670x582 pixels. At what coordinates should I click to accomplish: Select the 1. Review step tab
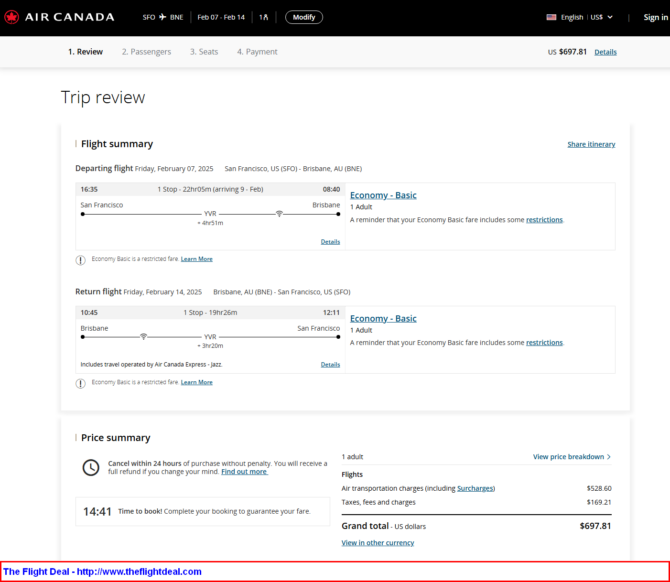point(85,52)
